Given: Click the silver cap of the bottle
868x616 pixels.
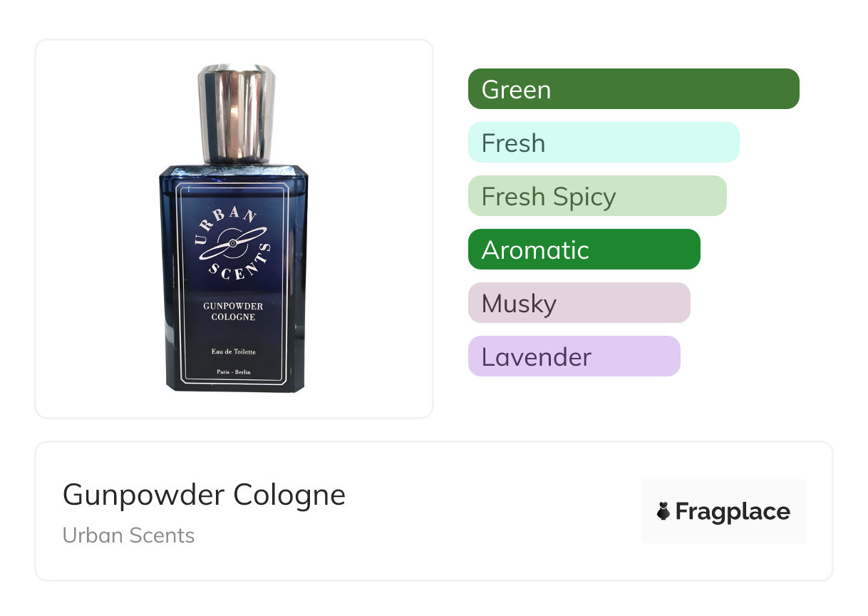Looking at the screenshot, I should (237, 113).
